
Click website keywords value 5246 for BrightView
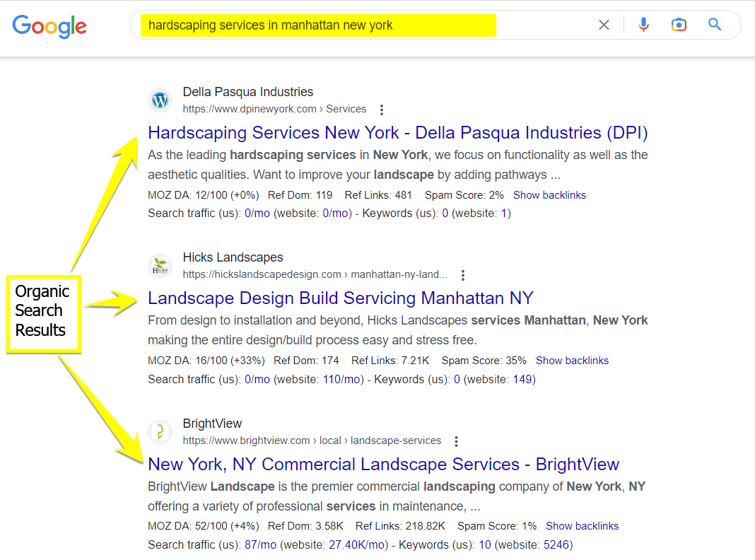[x=556, y=544]
